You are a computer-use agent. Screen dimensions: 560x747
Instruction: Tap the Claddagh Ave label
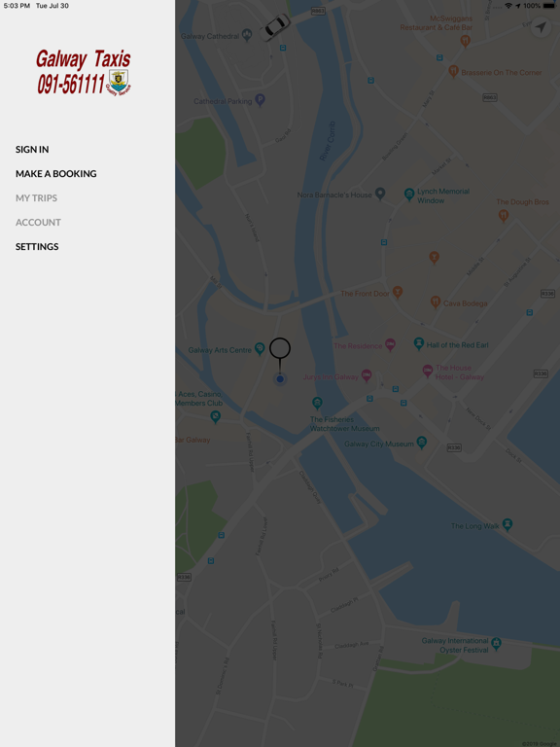[x=351, y=646]
